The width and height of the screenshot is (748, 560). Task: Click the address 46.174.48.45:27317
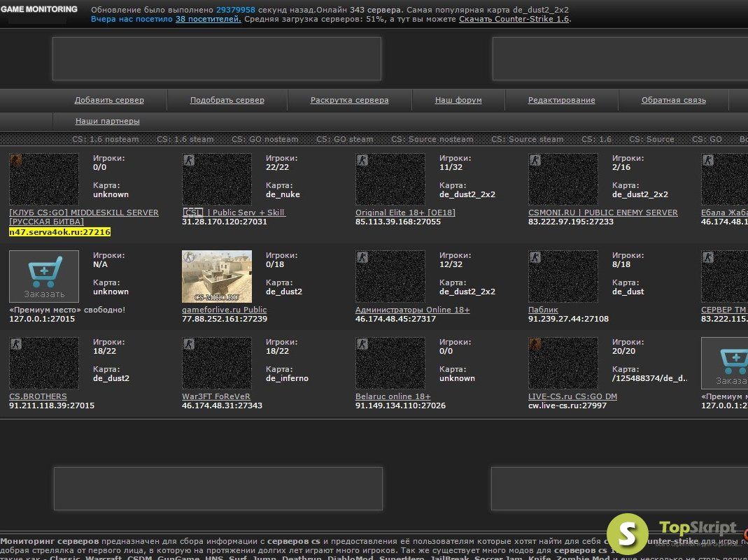395,319
